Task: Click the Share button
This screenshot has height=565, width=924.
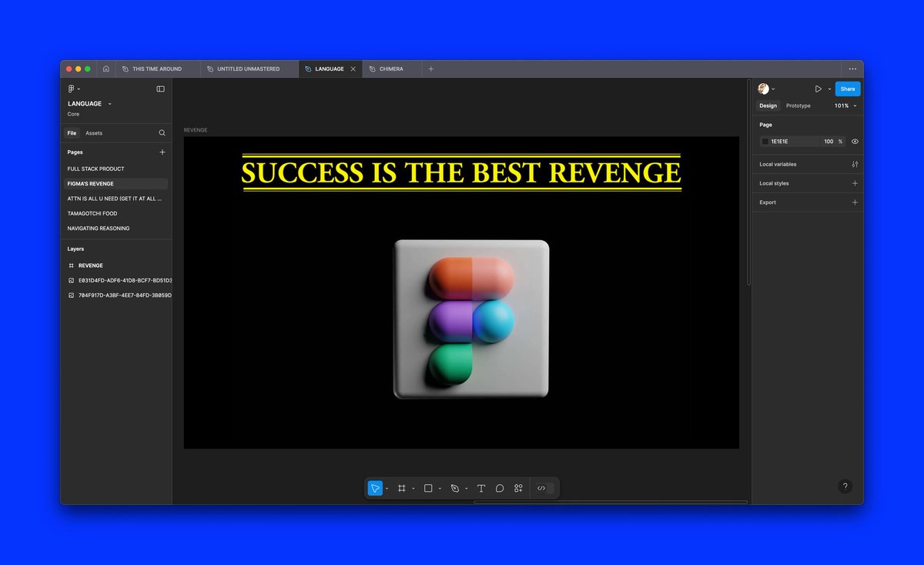Action: [847, 89]
